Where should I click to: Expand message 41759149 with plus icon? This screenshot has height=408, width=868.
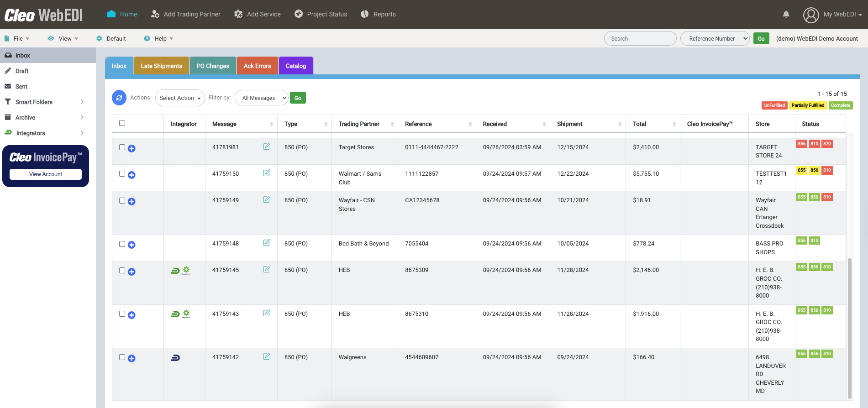click(x=132, y=201)
